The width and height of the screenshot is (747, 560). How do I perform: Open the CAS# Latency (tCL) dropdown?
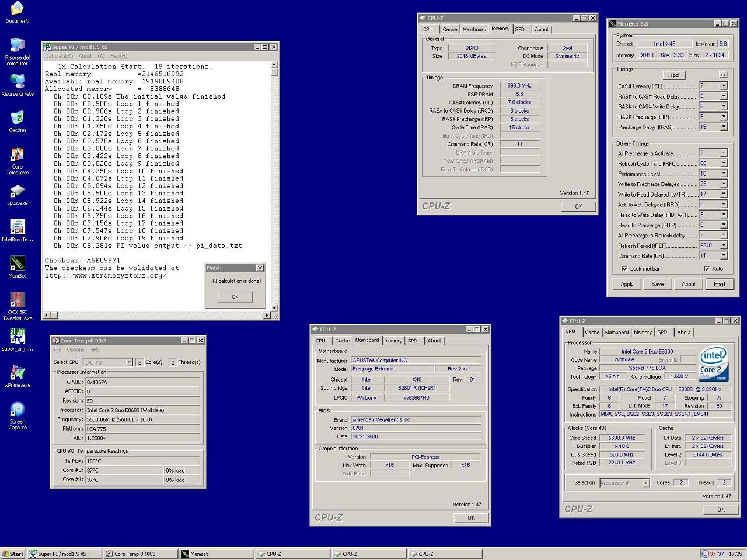coord(724,86)
